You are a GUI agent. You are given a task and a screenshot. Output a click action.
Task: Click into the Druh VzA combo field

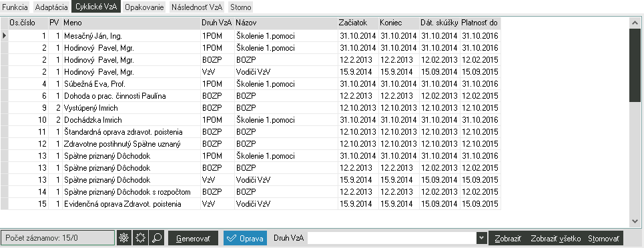(392, 238)
